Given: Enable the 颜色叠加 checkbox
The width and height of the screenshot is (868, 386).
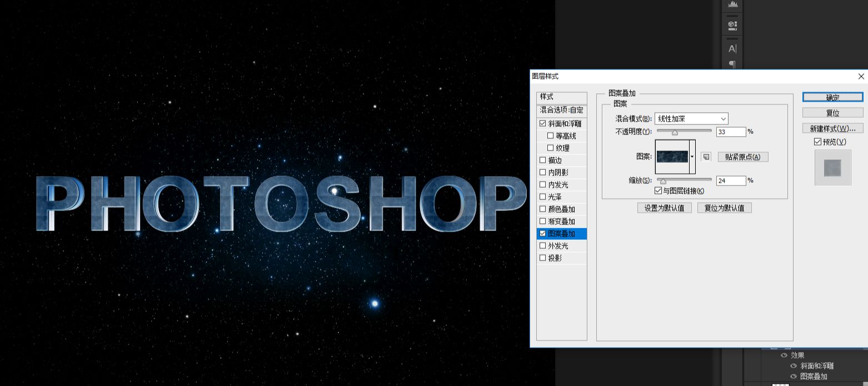Looking at the screenshot, I should point(543,209).
